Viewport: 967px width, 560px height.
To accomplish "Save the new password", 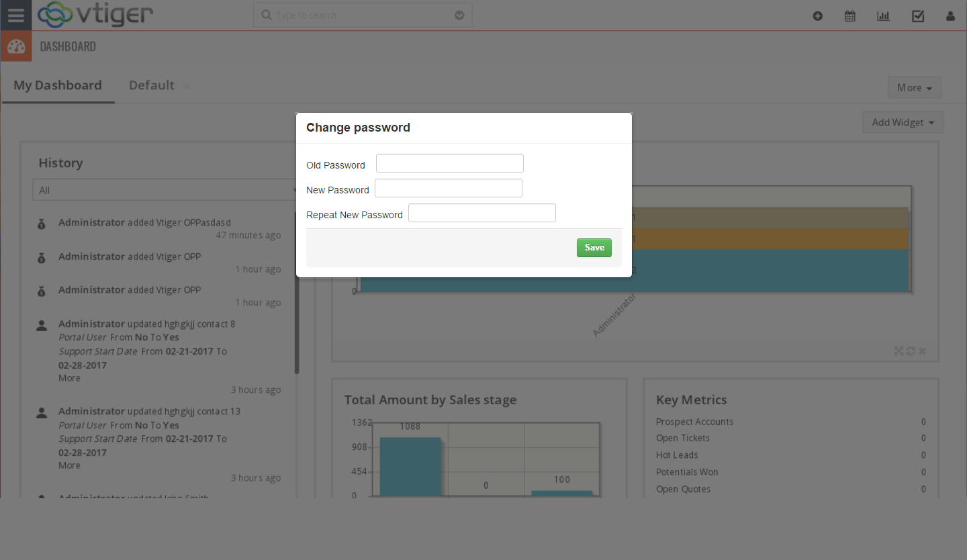I will tap(594, 247).
